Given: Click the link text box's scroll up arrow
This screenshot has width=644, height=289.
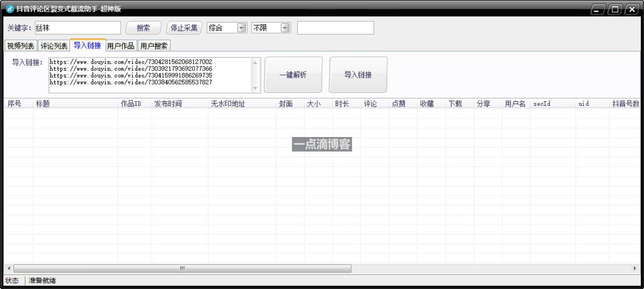Looking at the screenshot, I should click(x=255, y=62).
